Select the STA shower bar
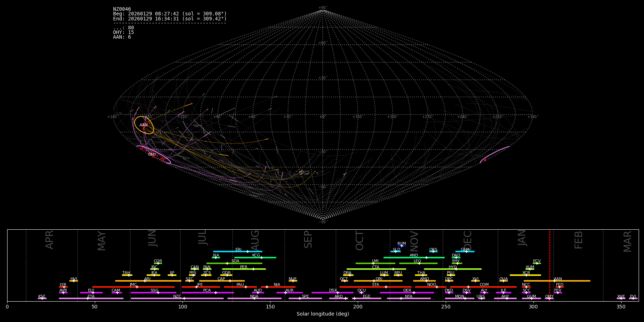The image size is (644, 322). [375, 287]
